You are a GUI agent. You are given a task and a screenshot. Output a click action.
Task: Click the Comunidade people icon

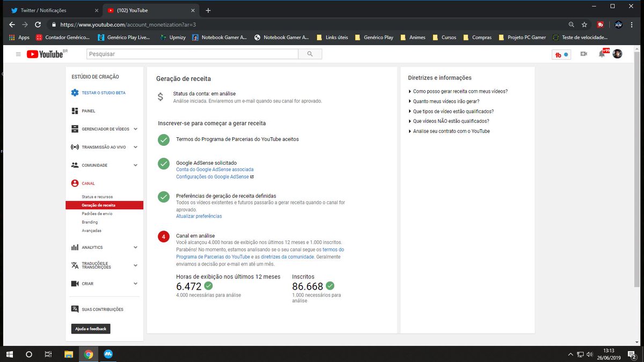coord(75,165)
